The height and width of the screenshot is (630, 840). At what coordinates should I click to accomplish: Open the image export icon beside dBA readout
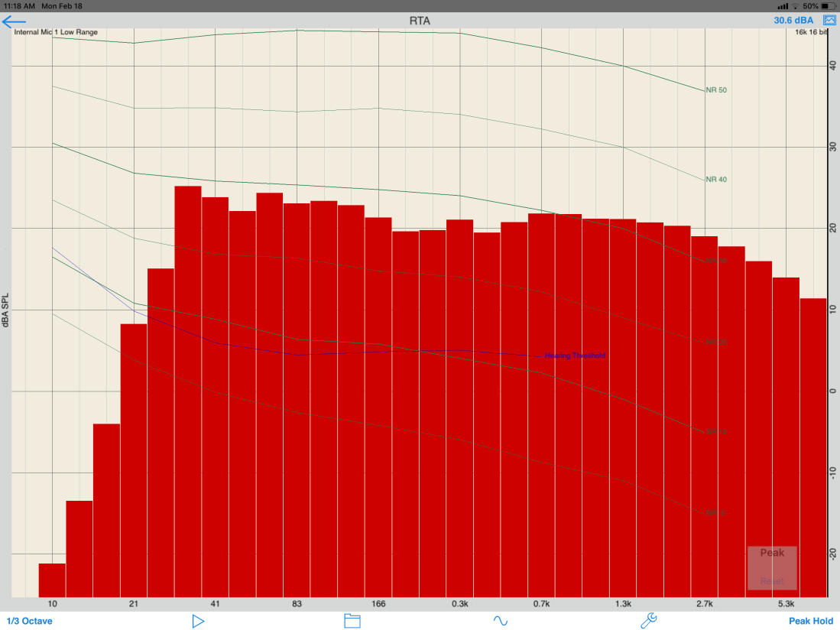click(x=829, y=21)
